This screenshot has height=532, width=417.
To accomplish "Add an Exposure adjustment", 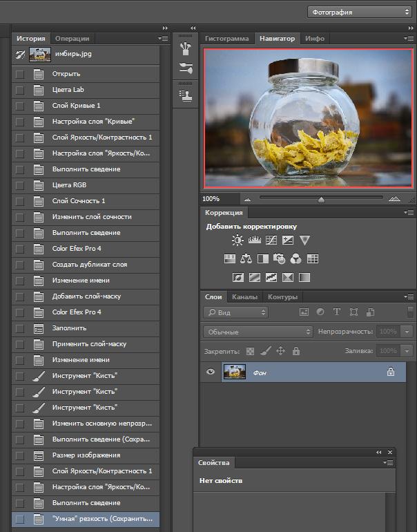I will click(287, 240).
